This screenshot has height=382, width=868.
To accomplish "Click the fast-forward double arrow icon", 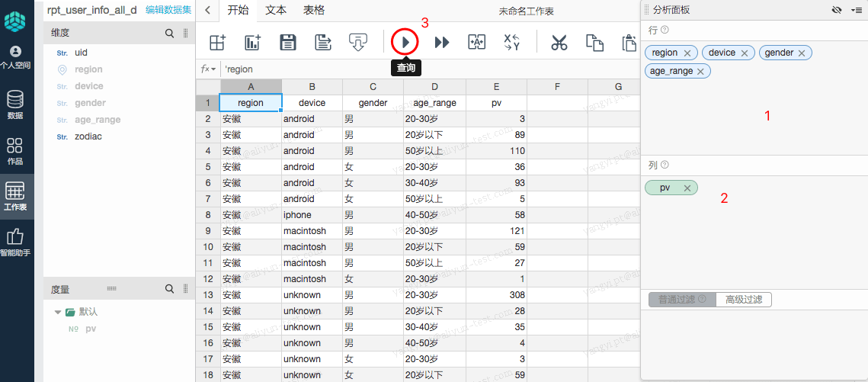I will pos(442,42).
